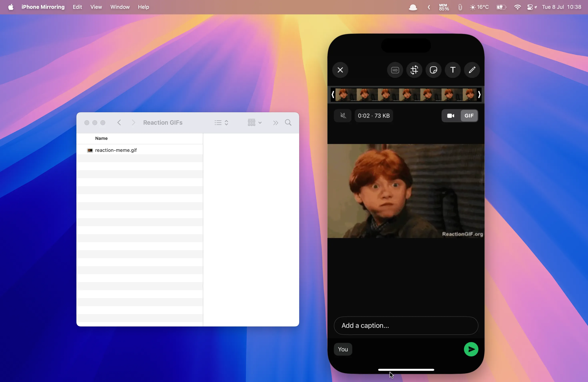Open the sticker picker icon
Image resolution: width=588 pixels, height=382 pixels.
433,70
